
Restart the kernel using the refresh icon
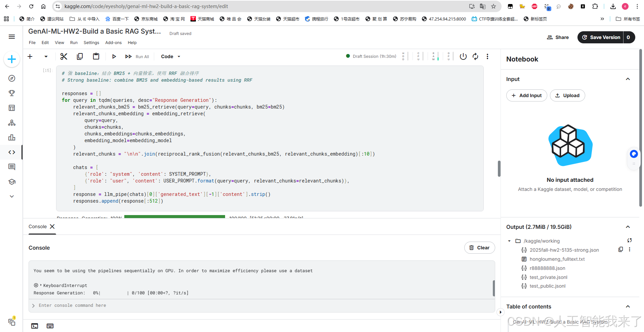click(475, 56)
